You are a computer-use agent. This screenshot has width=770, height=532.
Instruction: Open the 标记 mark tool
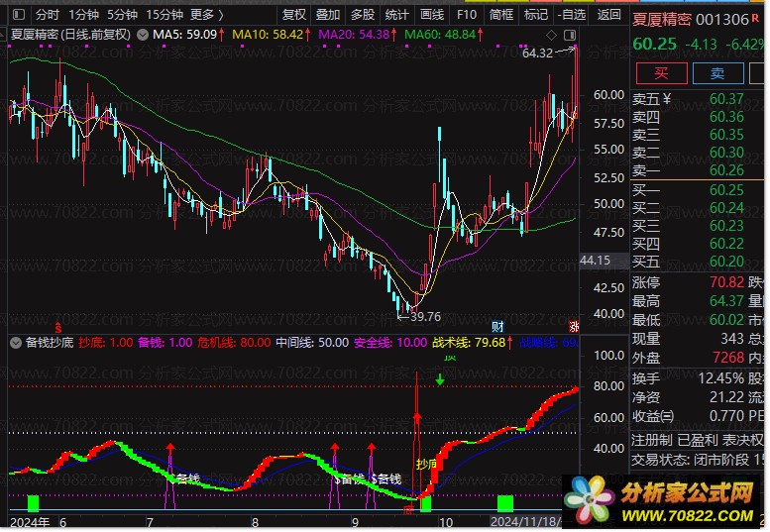[x=536, y=15]
